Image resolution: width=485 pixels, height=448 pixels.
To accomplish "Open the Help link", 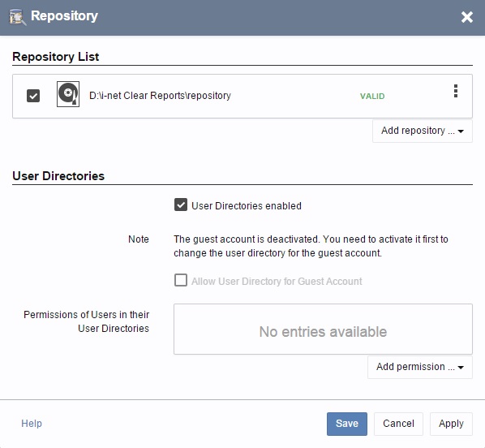I will point(32,423).
